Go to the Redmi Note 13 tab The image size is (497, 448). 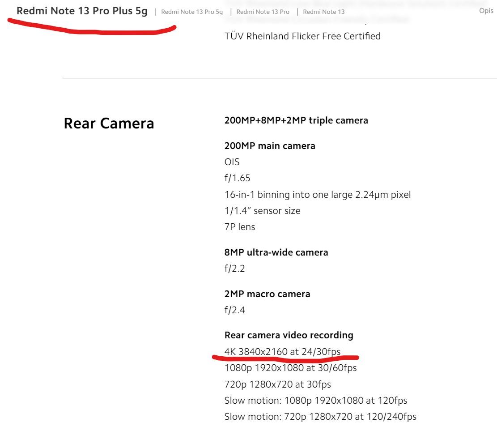tap(324, 12)
